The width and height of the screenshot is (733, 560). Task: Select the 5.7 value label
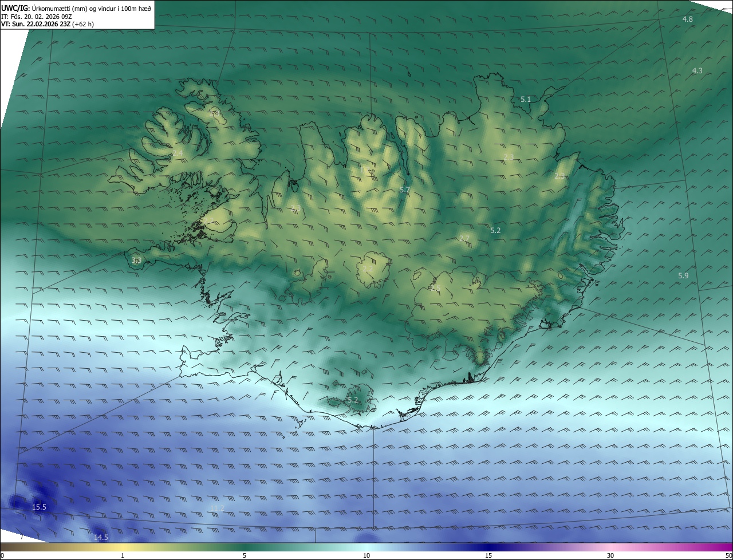[405, 190]
